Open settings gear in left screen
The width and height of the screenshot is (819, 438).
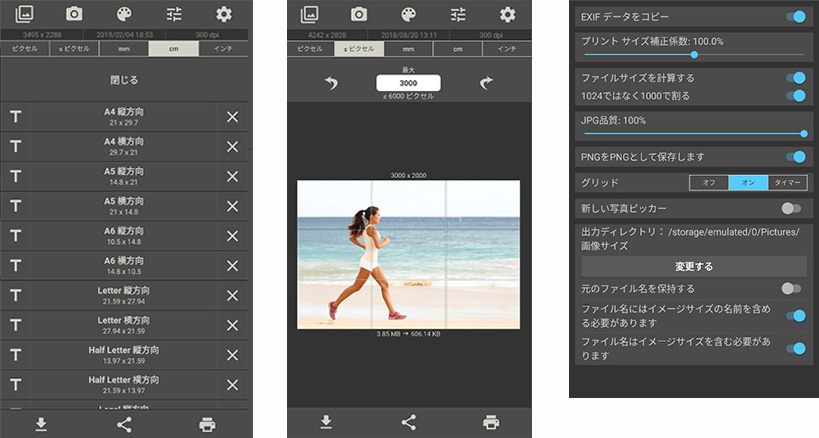tap(224, 14)
